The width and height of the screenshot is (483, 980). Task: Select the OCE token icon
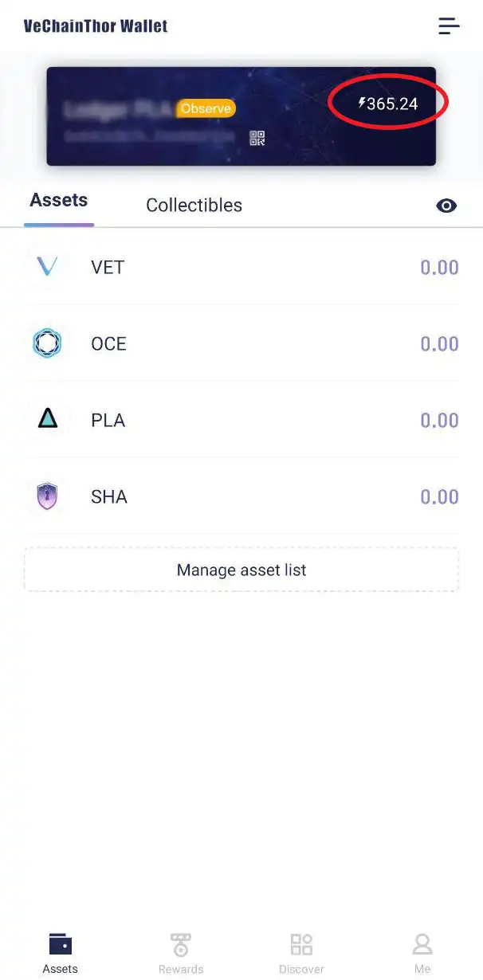pos(46,343)
